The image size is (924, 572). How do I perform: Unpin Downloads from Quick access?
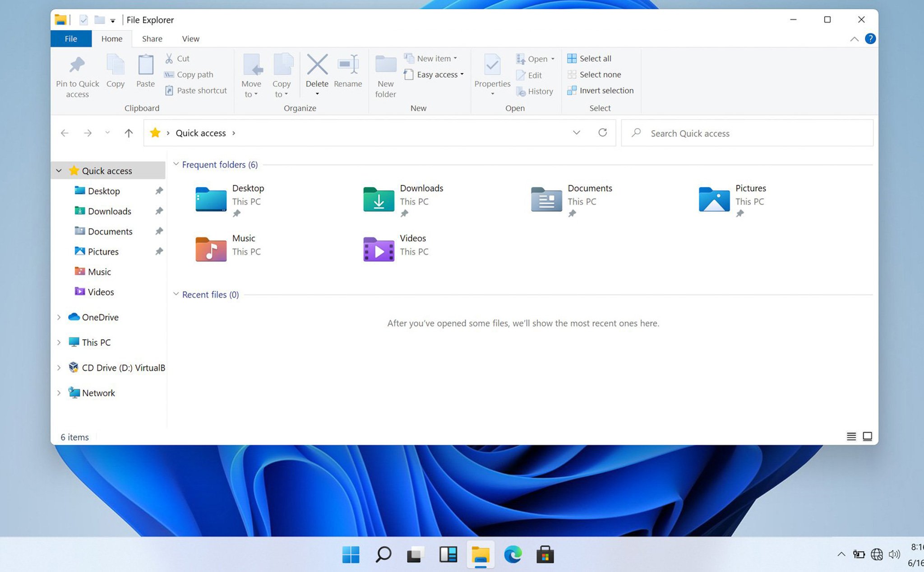[159, 211]
